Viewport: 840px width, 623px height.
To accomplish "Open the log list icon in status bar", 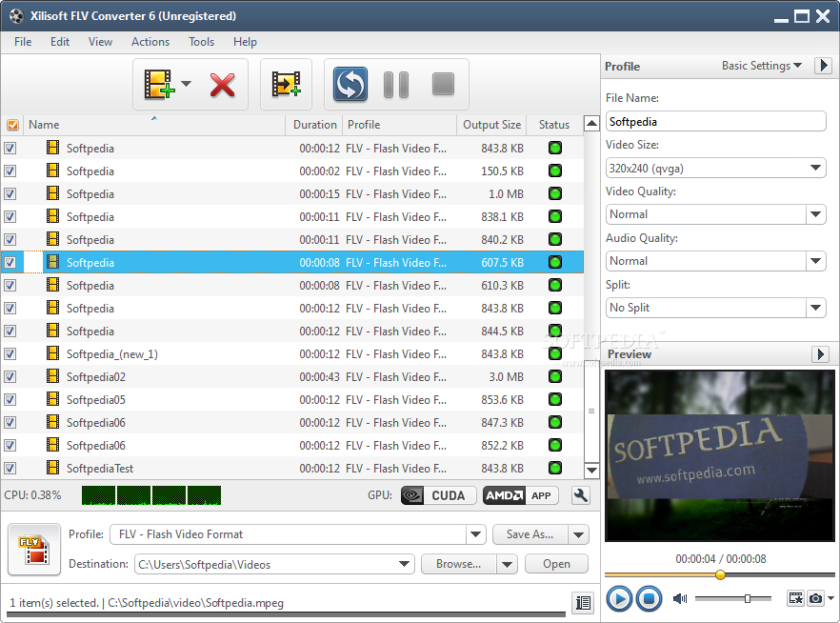I will tap(583, 603).
